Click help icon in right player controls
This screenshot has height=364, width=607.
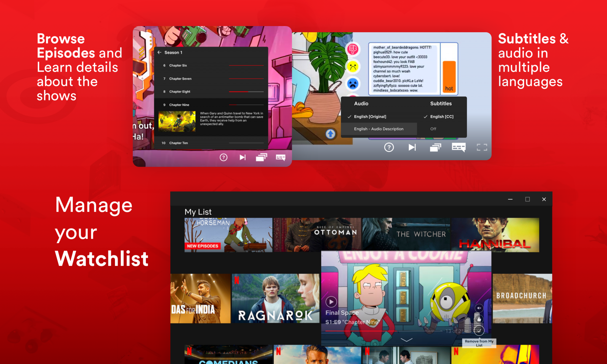tap(389, 147)
